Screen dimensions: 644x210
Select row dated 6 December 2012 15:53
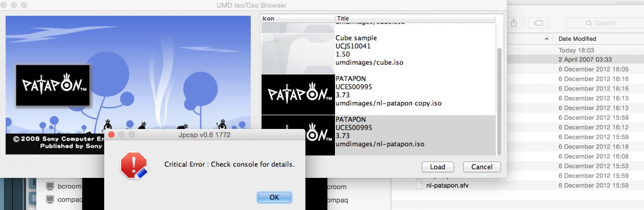[576, 166]
